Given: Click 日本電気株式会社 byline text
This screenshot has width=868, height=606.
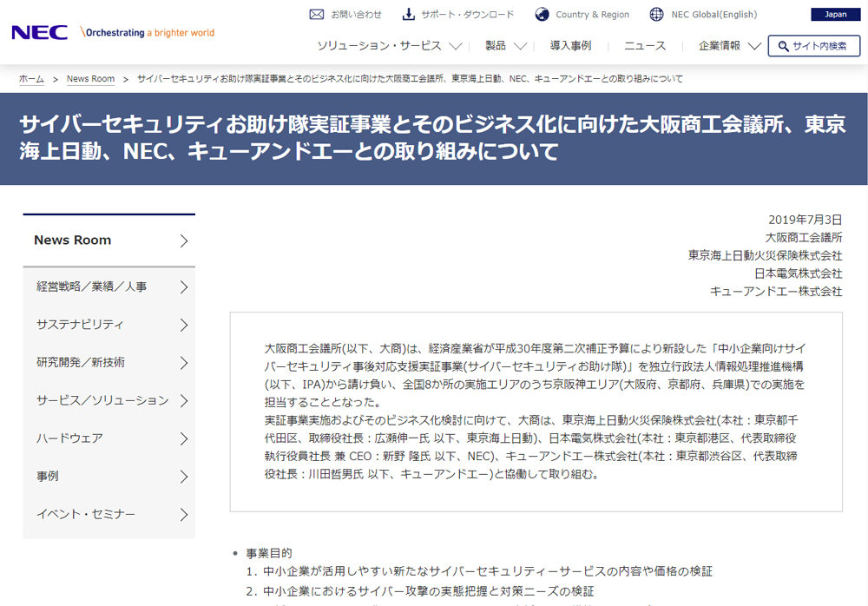Looking at the screenshot, I should click(x=799, y=273).
